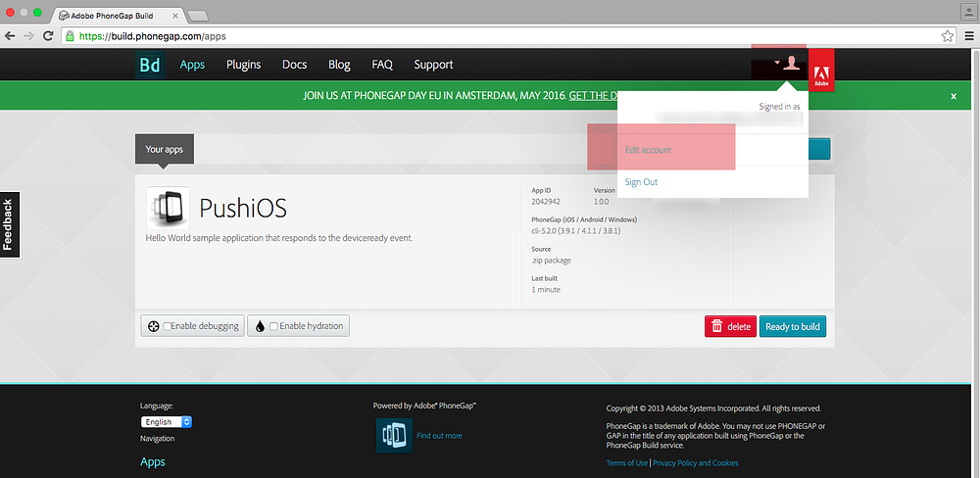Open Terms of Use link
Screen dimensions: 980x478
627,463
